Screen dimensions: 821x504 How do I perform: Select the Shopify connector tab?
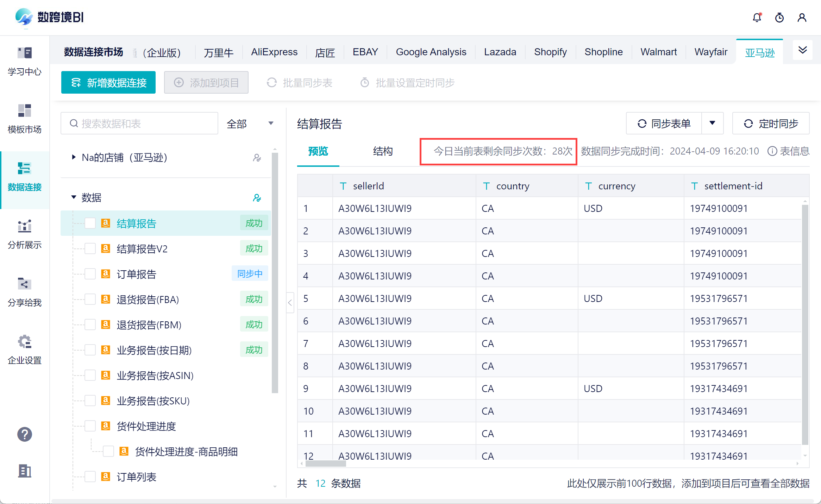(x=550, y=52)
